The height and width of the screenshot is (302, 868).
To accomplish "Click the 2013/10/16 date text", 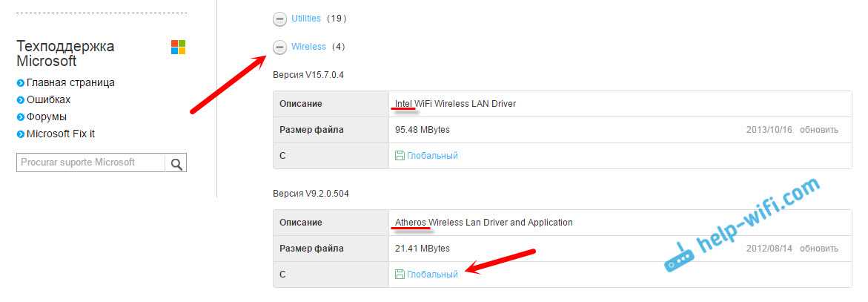I will (x=769, y=130).
